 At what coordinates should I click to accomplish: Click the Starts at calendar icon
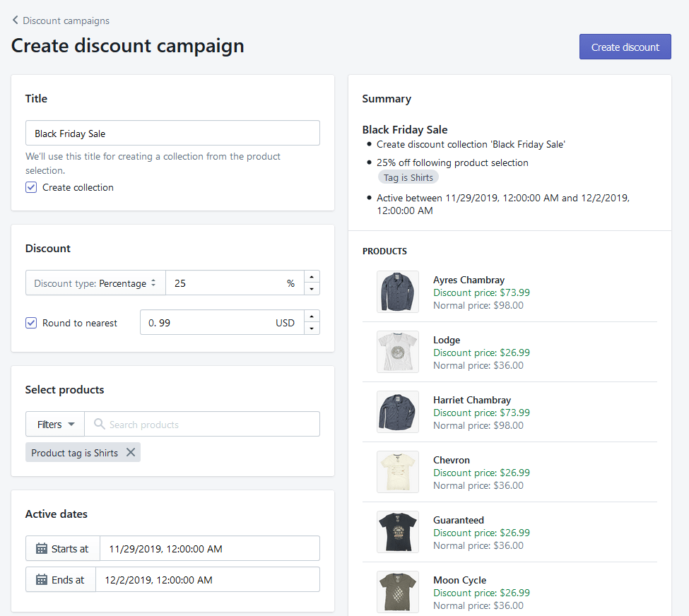pos(42,548)
